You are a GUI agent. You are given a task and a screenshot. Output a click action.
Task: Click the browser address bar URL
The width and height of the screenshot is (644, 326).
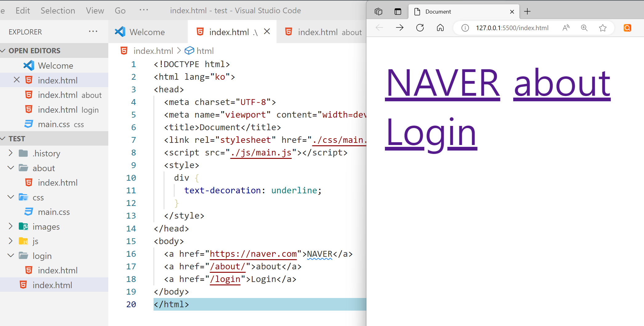(512, 28)
